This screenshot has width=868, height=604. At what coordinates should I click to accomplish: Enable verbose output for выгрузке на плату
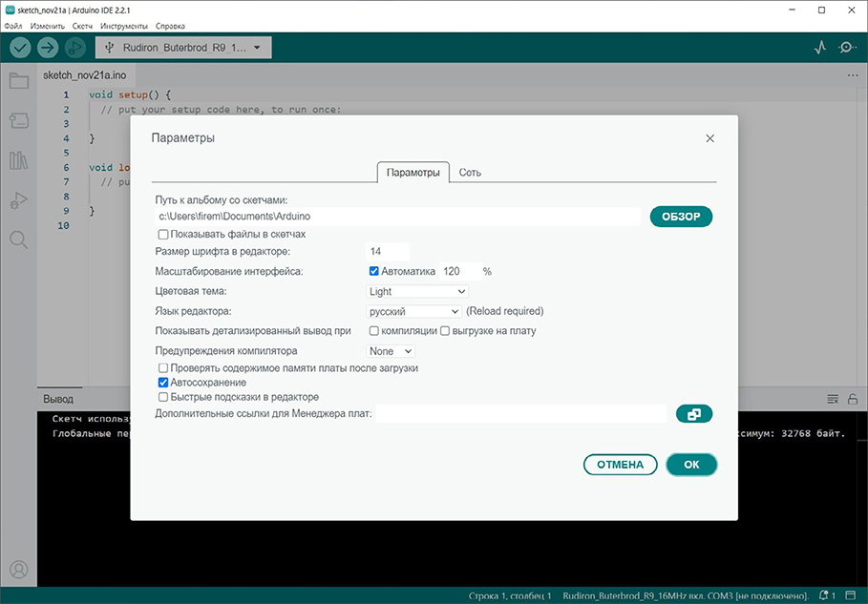(445, 331)
